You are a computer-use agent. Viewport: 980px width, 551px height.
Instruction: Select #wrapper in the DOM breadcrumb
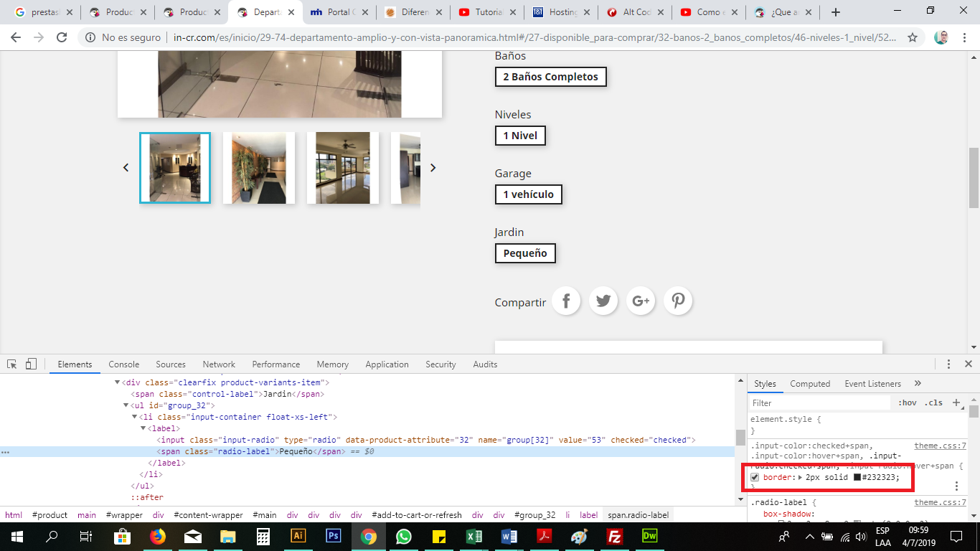[124, 515]
